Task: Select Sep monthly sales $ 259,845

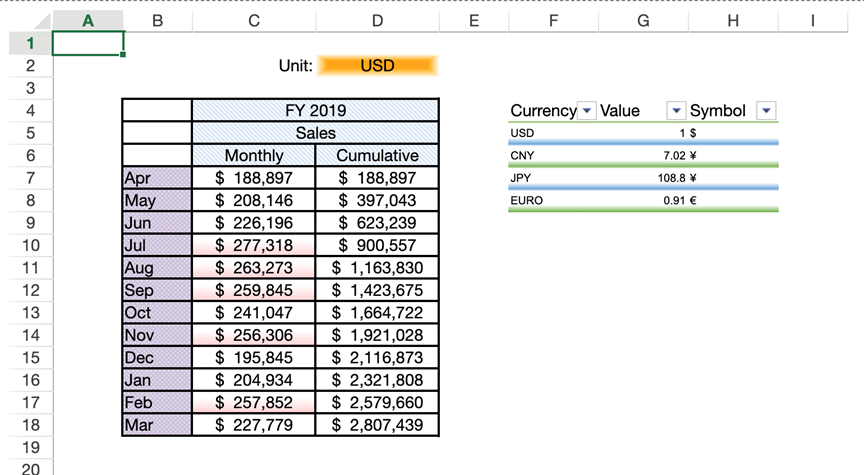Action: 253,290
